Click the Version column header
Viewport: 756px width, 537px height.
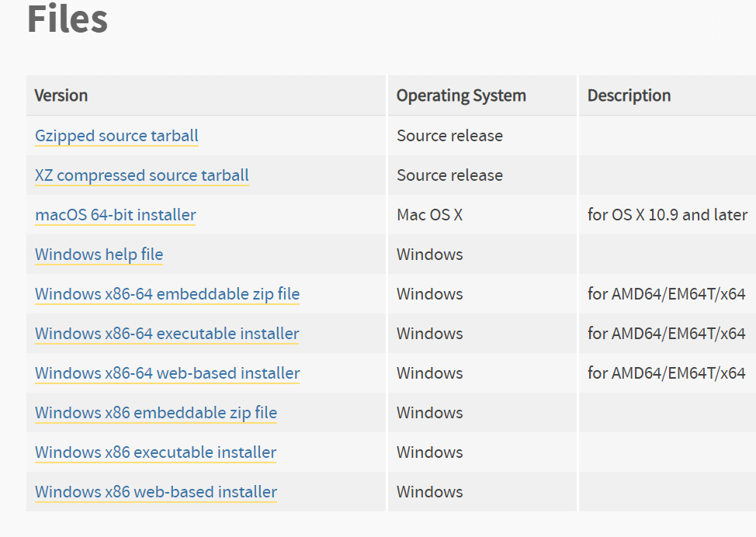tap(61, 95)
